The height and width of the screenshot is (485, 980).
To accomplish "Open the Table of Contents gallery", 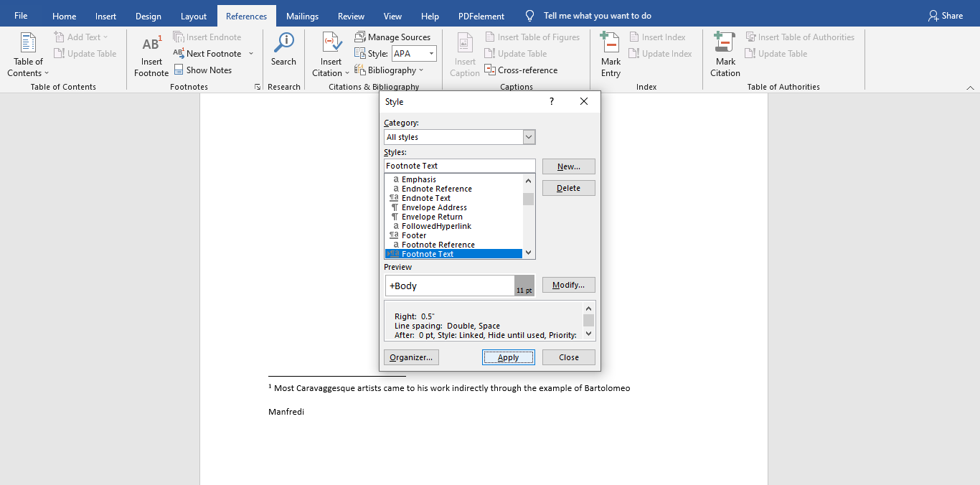I will point(27,57).
